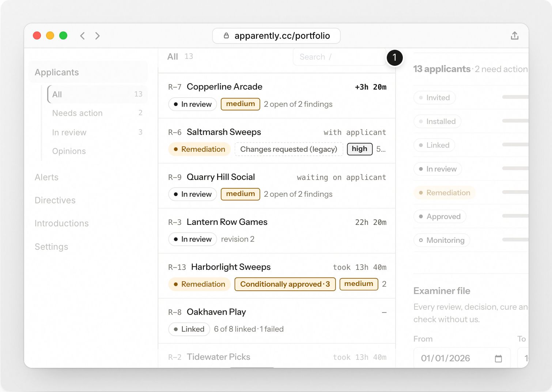This screenshot has height=392, width=552.
Task: Click "revision 2" on Lantern Row Games
Action: 238,239
